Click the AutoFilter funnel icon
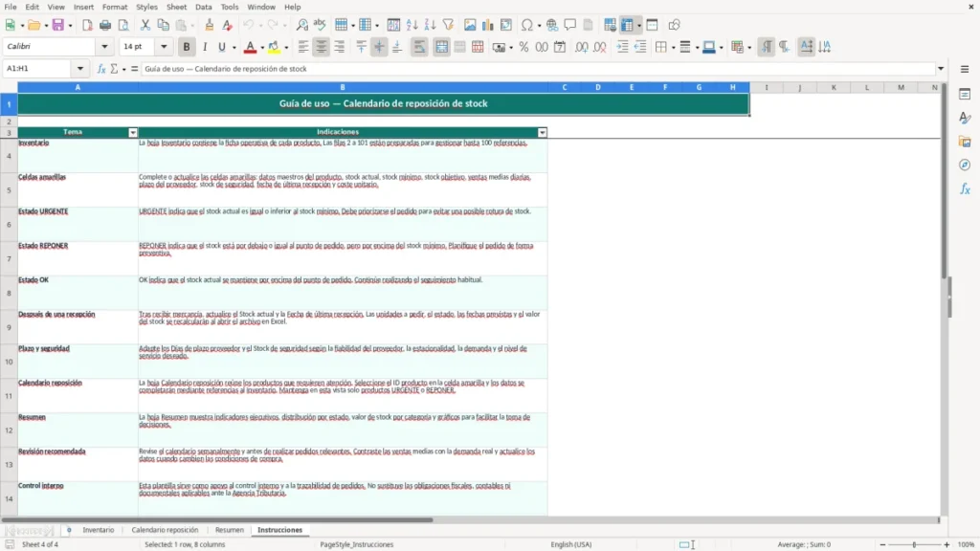The height and width of the screenshot is (551, 980). click(x=448, y=25)
